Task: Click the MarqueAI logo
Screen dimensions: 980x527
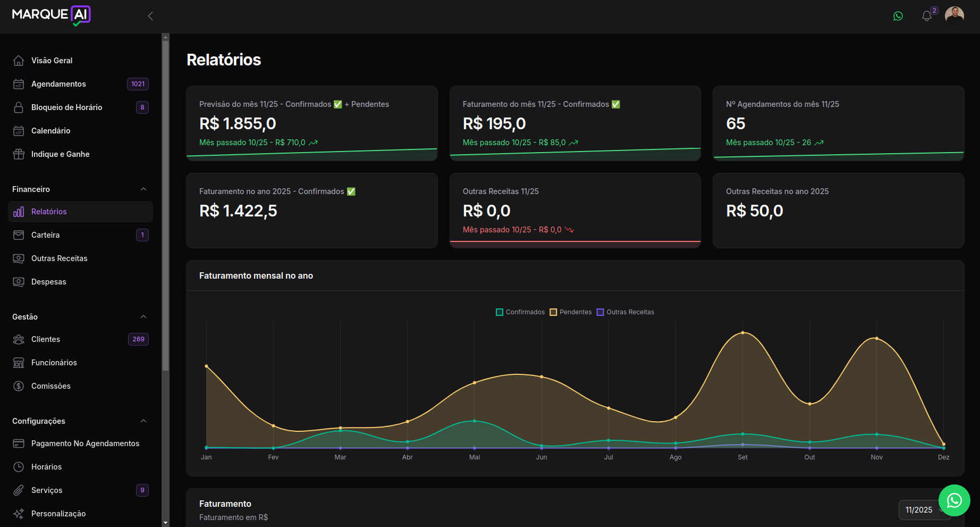Action: click(52, 15)
